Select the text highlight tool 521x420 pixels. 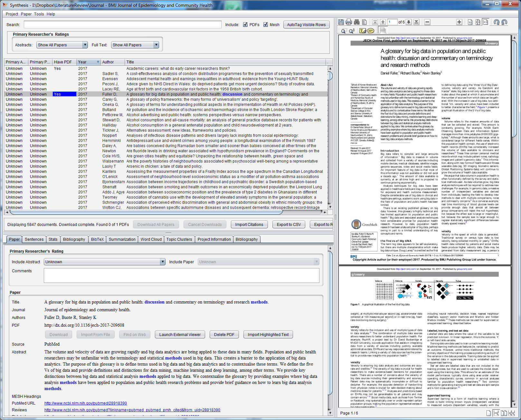[x=362, y=30]
